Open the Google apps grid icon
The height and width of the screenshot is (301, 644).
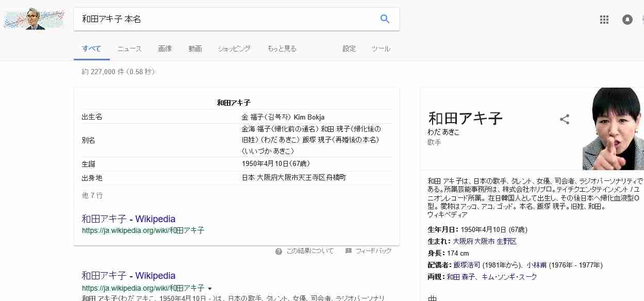pos(604,20)
